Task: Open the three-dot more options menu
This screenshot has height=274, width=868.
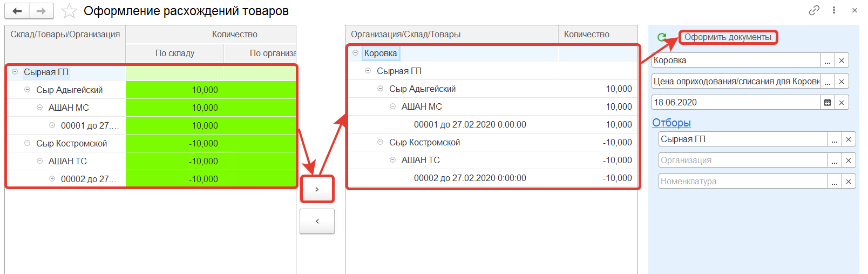Action: (834, 10)
